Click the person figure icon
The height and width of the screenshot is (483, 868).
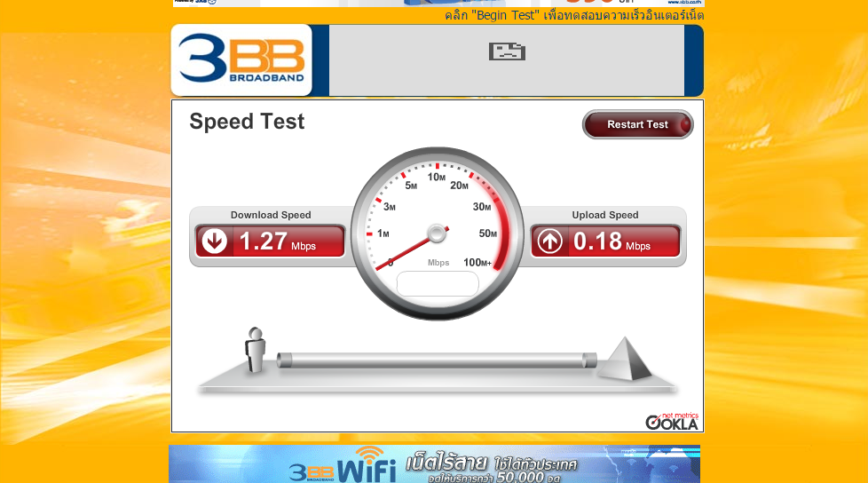coord(256,350)
